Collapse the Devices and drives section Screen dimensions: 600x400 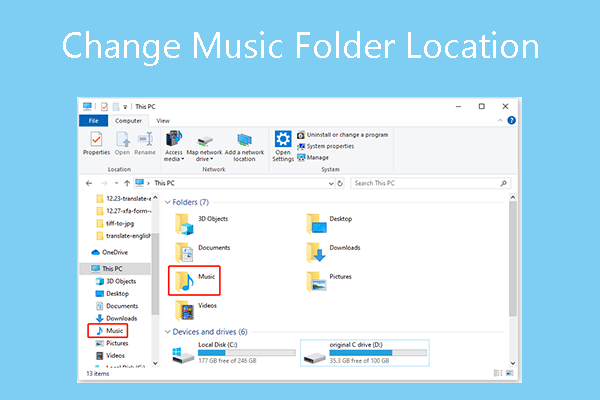click(x=167, y=331)
